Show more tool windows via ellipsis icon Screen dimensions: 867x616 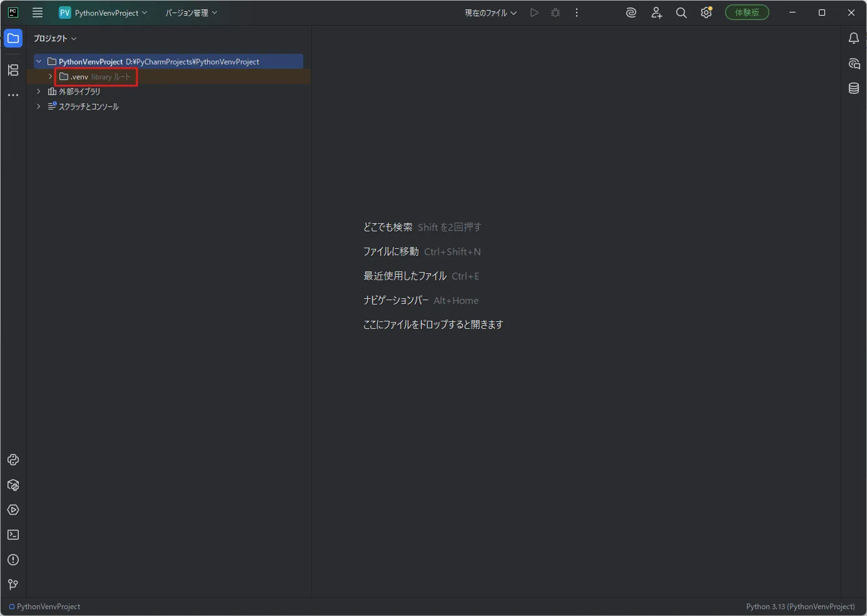pos(13,95)
